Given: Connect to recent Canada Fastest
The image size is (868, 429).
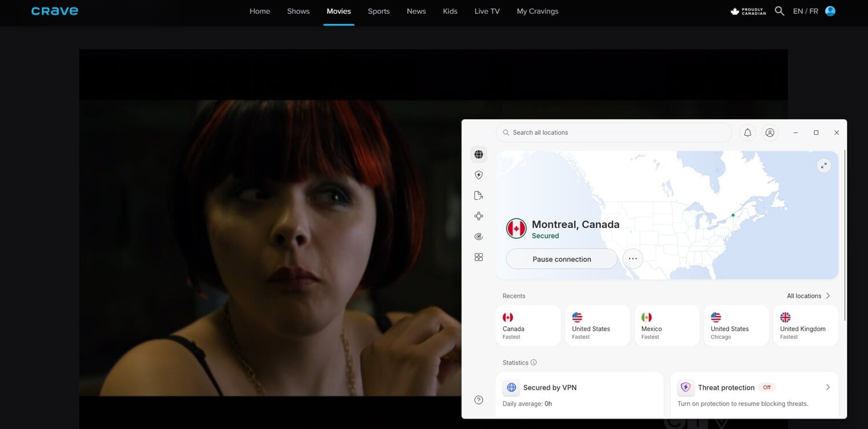Looking at the screenshot, I should 528,326.
